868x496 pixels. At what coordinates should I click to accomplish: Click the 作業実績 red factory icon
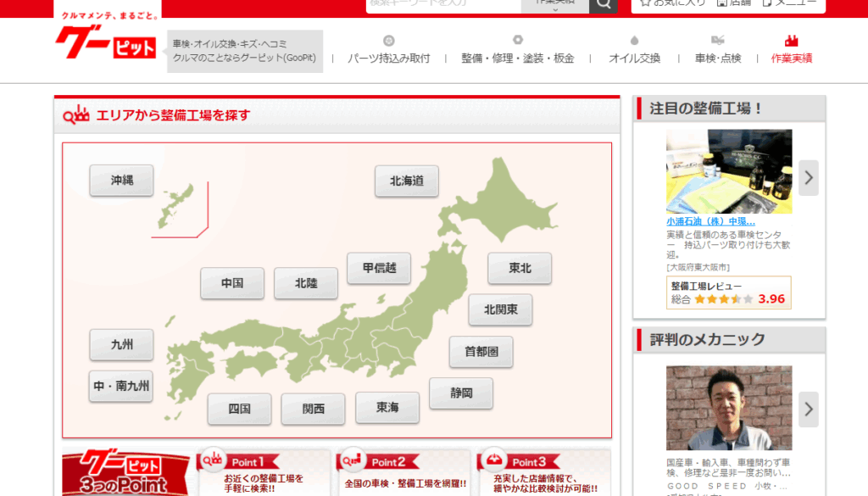point(792,41)
